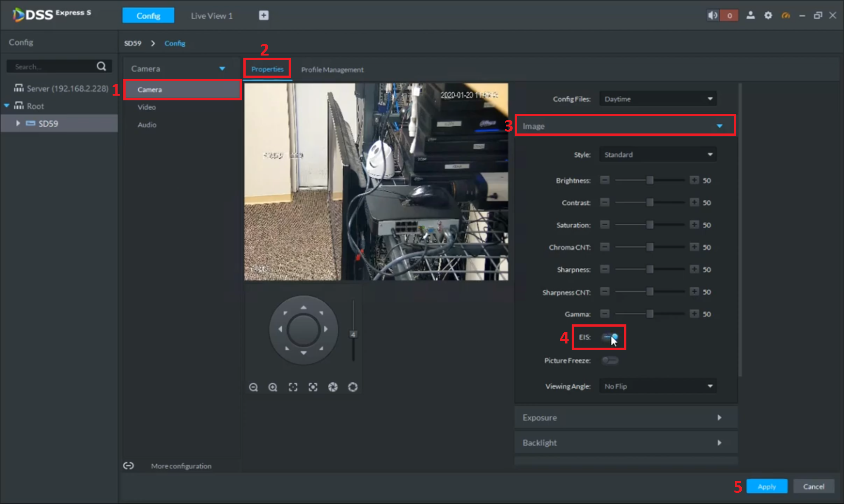Viewport: 844px width, 504px height.
Task: Open the user account icon
Action: pyautogui.click(x=750, y=15)
